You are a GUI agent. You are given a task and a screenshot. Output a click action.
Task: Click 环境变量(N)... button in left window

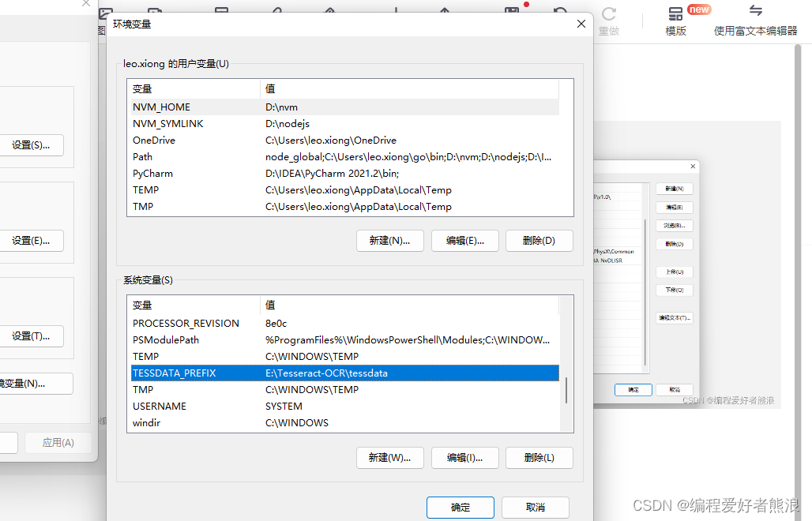pyautogui.click(x=36, y=384)
